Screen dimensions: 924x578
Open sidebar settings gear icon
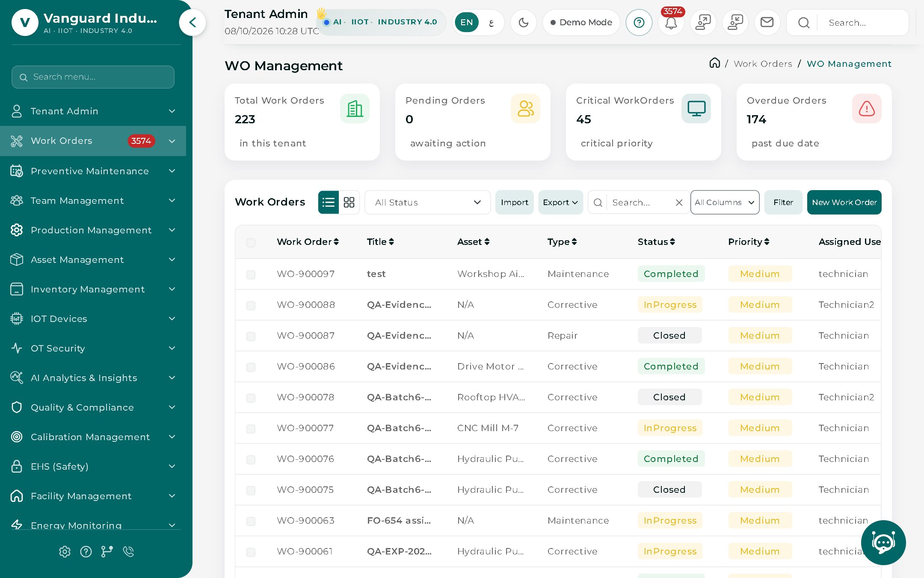65,551
